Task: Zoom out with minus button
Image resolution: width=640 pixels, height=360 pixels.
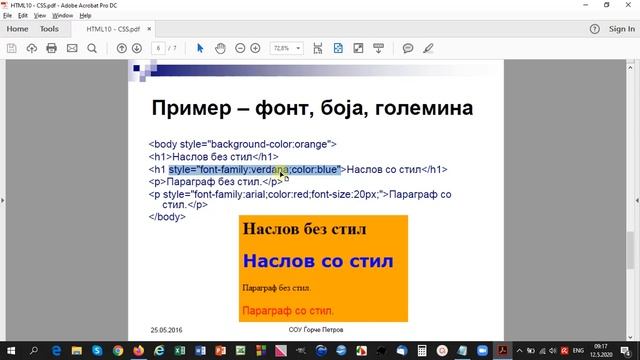Action: pos(240,48)
